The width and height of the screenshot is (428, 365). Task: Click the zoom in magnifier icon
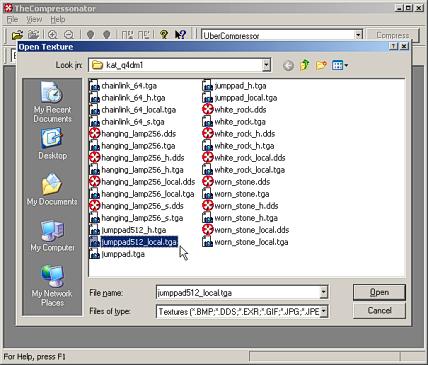coord(52,34)
